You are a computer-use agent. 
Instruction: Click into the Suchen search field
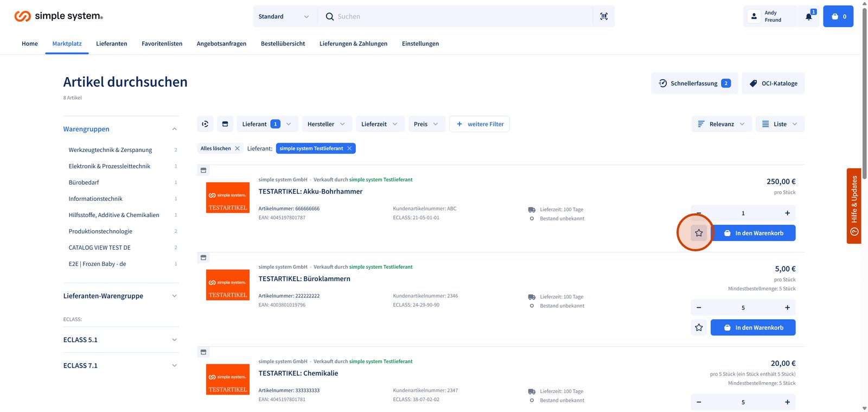[x=461, y=16]
